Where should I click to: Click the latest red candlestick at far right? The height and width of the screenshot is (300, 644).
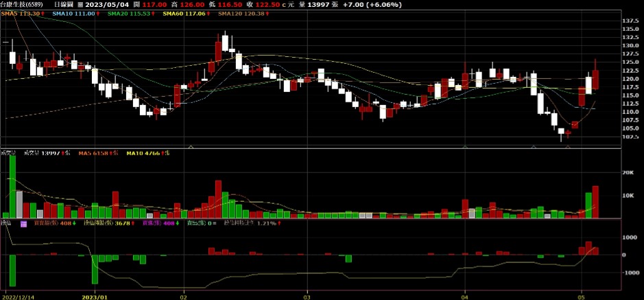[595, 80]
